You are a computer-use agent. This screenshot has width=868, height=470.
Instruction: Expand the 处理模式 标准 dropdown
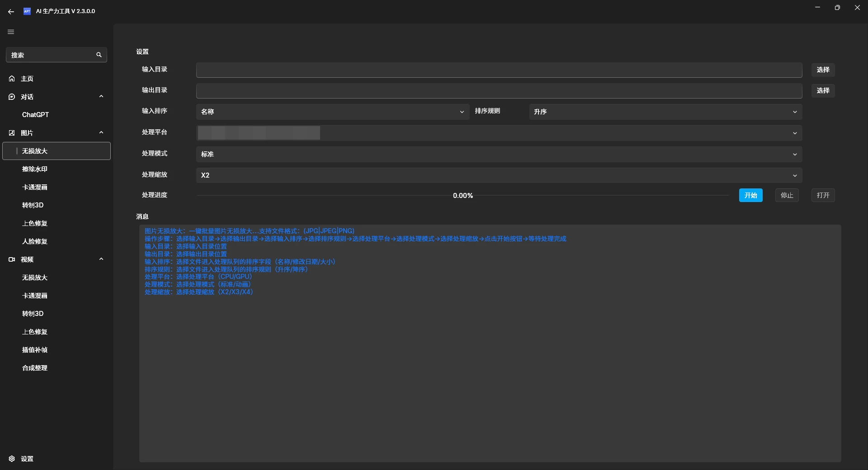tap(499, 154)
